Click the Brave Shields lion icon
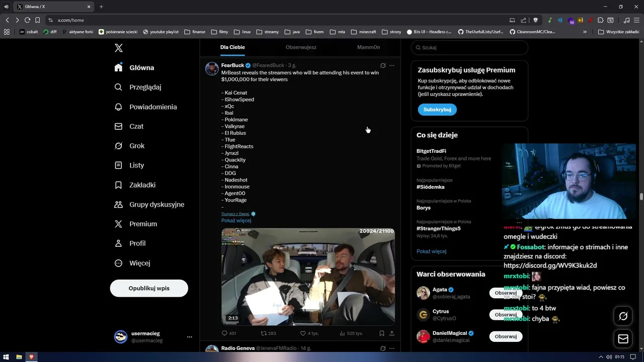The image size is (644, 362). click(536, 20)
